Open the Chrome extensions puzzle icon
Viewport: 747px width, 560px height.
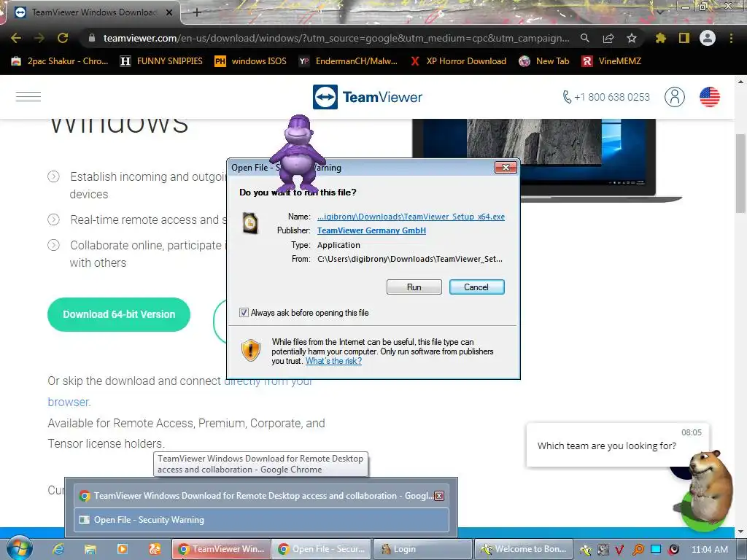[x=660, y=38]
